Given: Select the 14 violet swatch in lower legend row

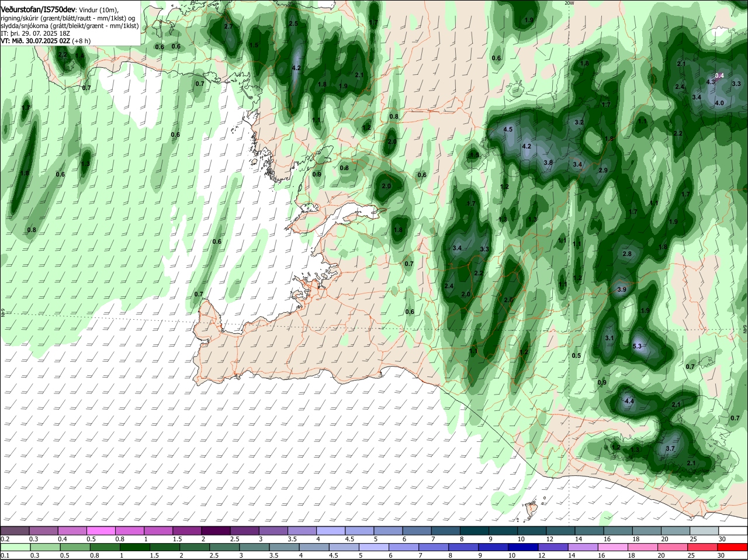Looking at the screenshot, I should pos(584,547).
